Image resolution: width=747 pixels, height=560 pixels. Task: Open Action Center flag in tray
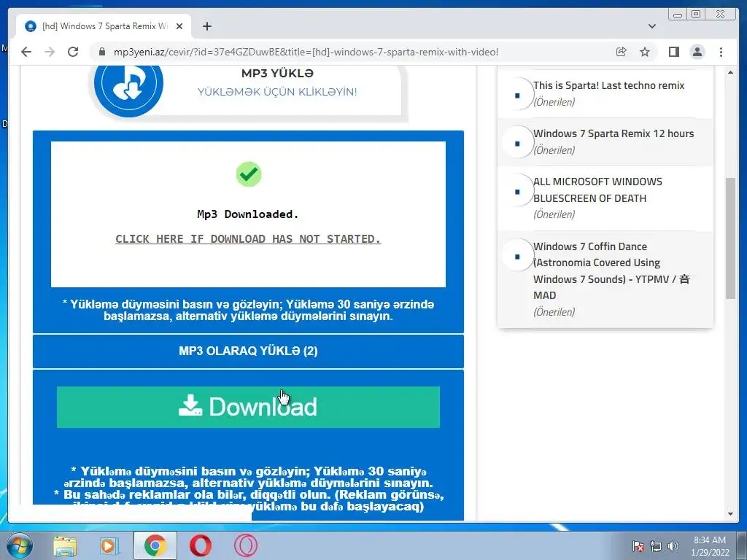coord(638,546)
